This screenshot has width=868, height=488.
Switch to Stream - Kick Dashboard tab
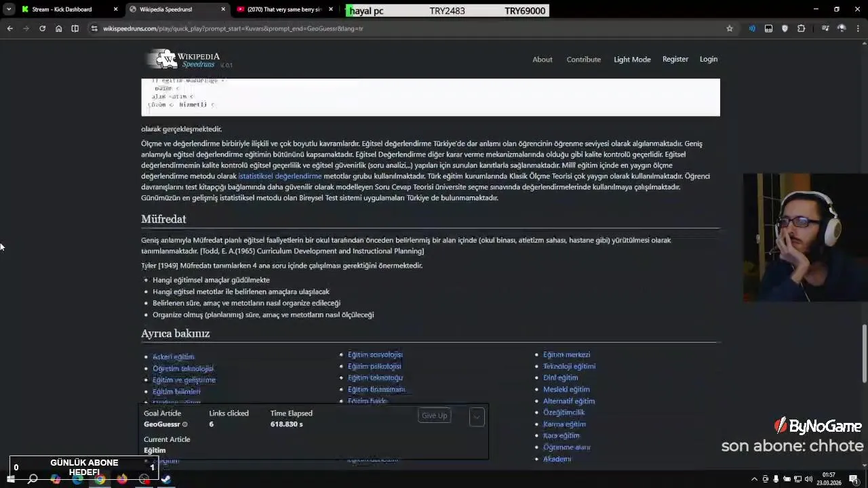pos(62,9)
